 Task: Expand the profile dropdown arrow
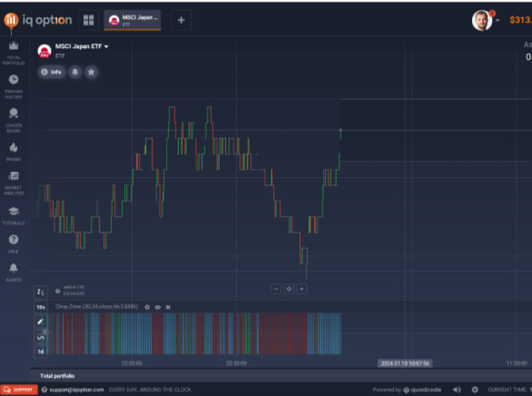(x=497, y=20)
